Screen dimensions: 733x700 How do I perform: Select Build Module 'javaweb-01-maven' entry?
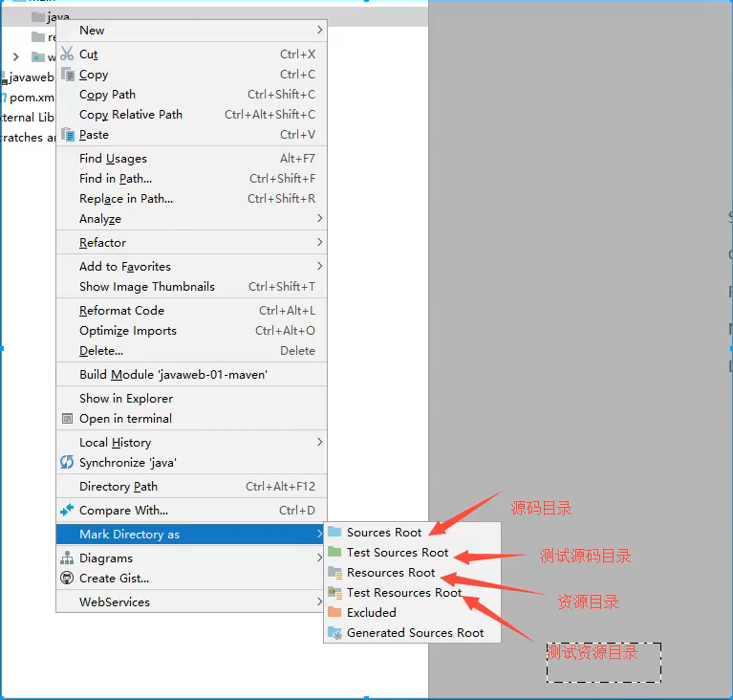[191, 374]
